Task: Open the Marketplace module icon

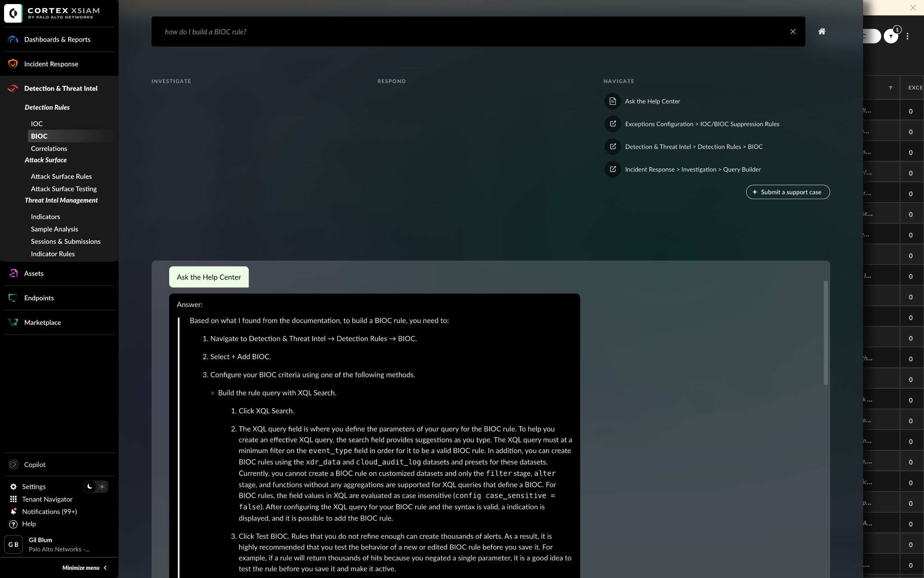Action: [x=13, y=322]
